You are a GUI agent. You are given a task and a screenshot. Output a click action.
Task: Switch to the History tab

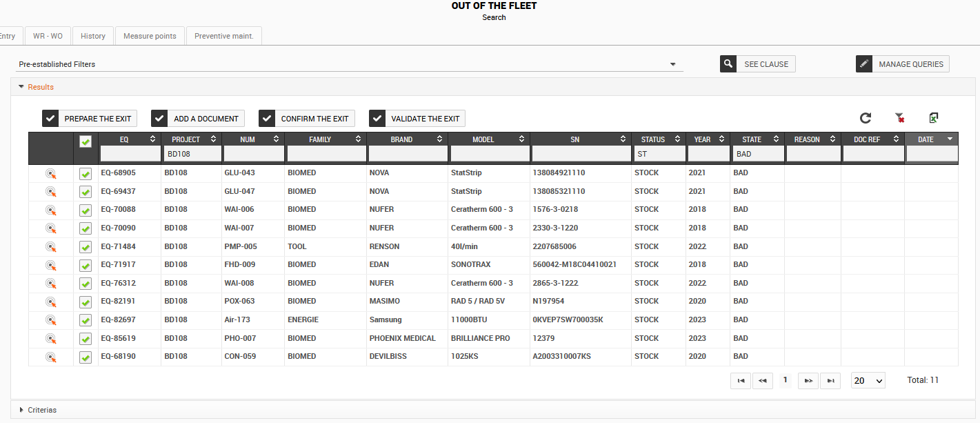point(93,36)
